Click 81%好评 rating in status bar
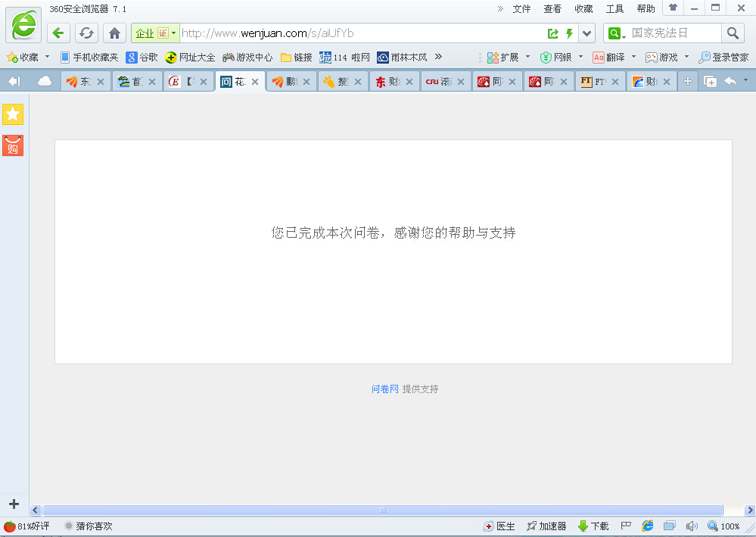This screenshot has height=537, width=756. [27, 526]
